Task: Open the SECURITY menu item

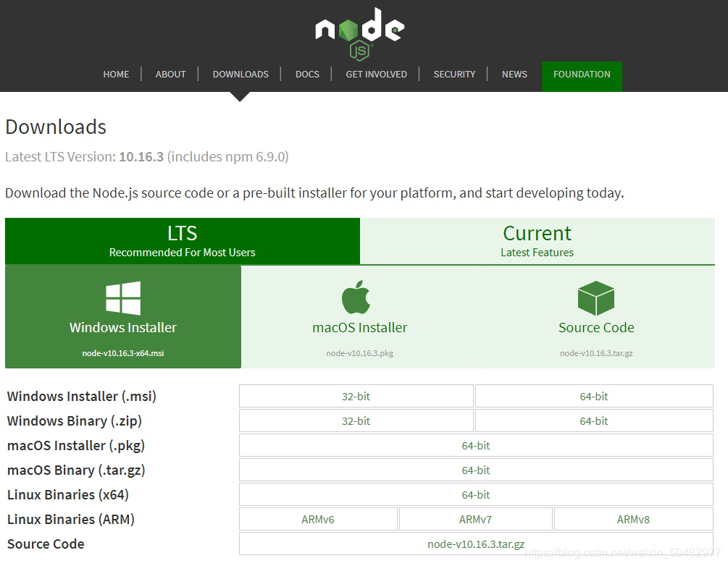Action: coord(454,75)
